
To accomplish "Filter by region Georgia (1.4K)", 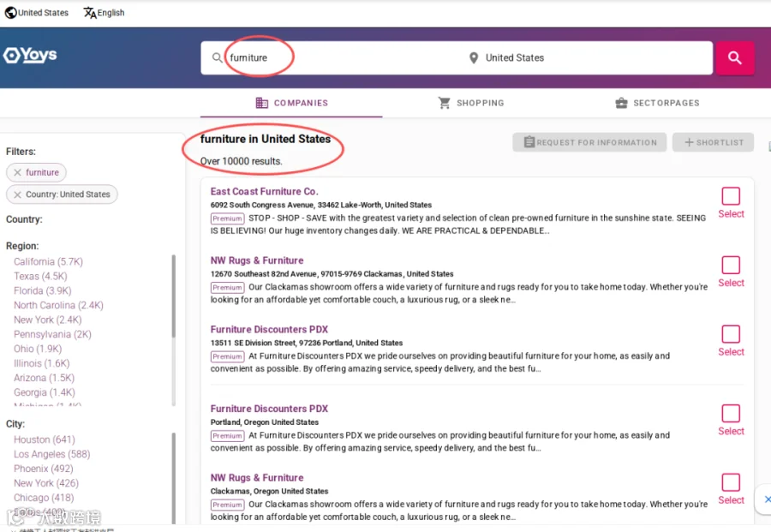I will [x=45, y=392].
